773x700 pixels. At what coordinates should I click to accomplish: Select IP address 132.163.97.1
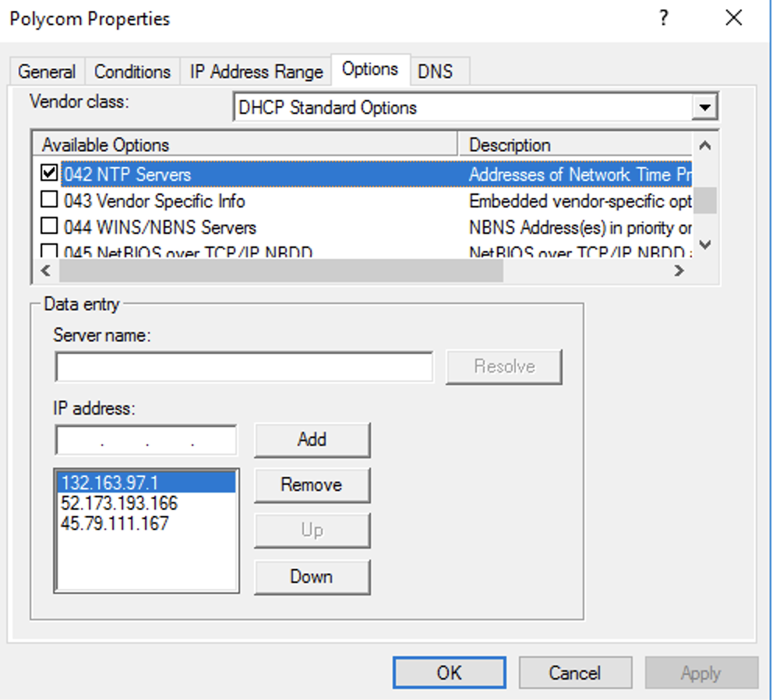pos(146,483)
